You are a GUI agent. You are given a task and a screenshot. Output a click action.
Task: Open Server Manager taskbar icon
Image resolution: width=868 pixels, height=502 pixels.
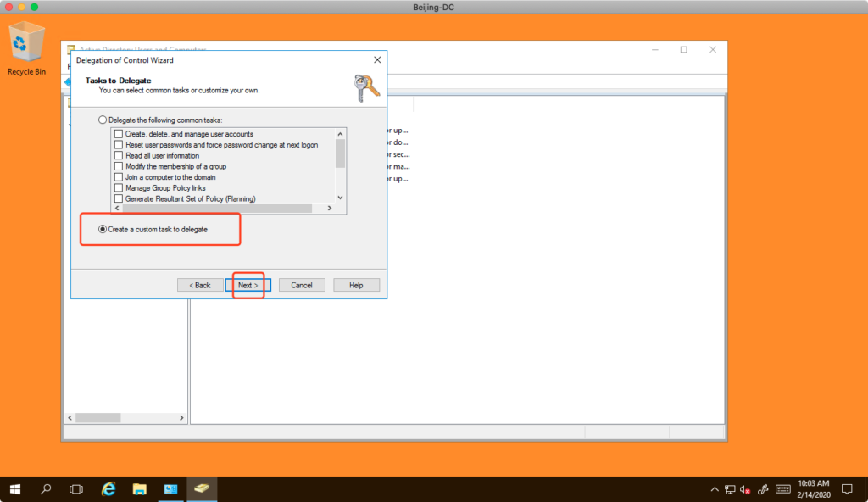(170, 489)
